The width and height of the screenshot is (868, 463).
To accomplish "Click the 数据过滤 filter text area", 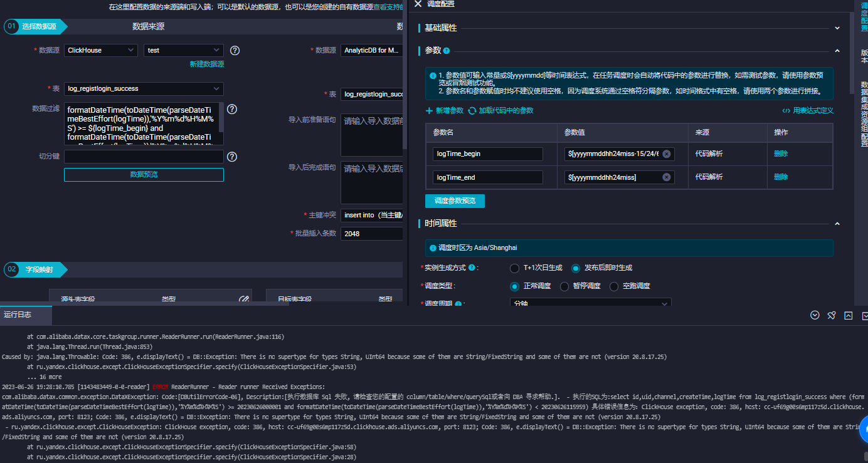I will click(144, 123).
